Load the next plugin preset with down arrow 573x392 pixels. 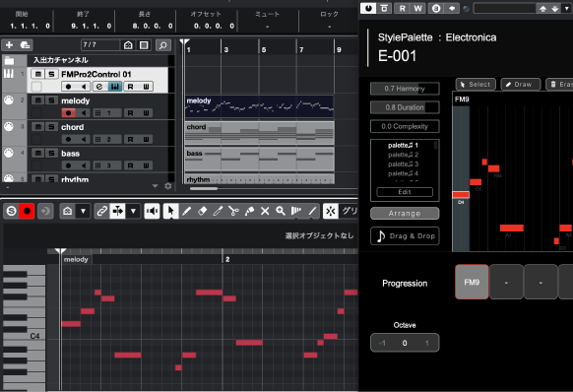555,9
